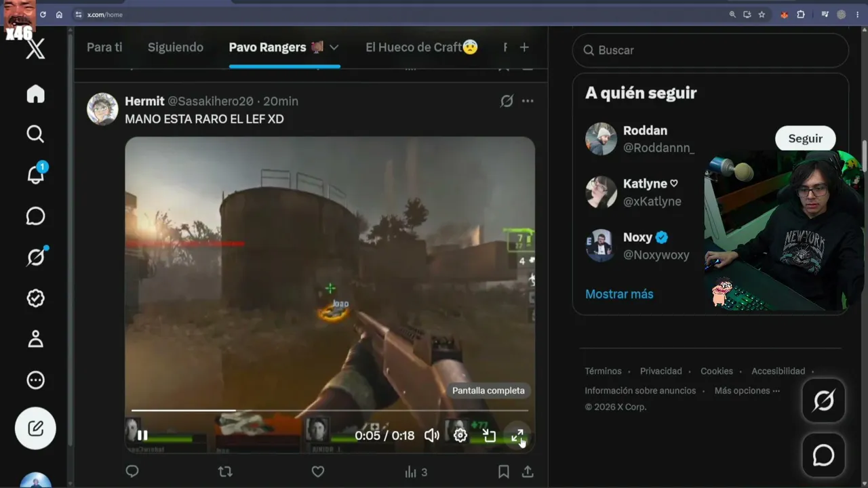The image size is (868, 488).
Task: Expand the Más opciones footer menu
Action: (747, 391)
